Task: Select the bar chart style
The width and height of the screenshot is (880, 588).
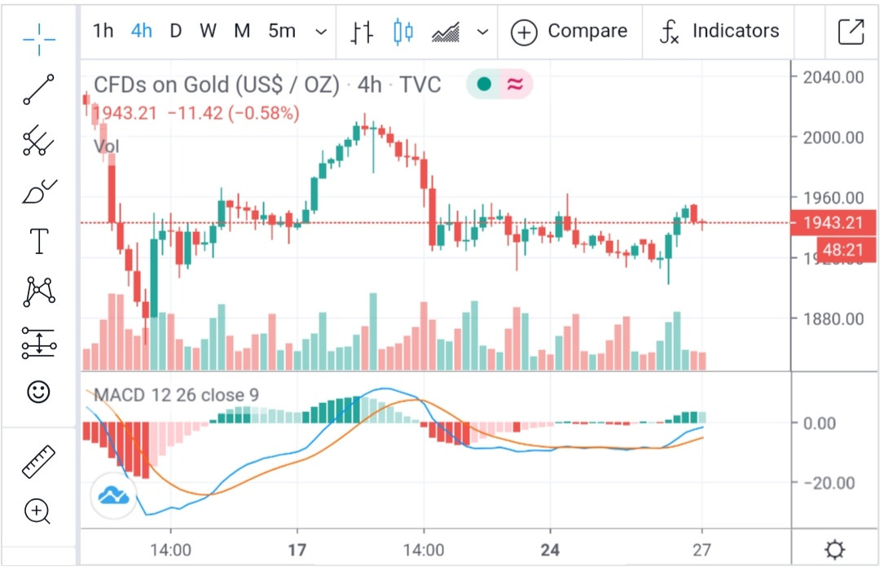Action: pyautogui.click(x=362, y=32)
